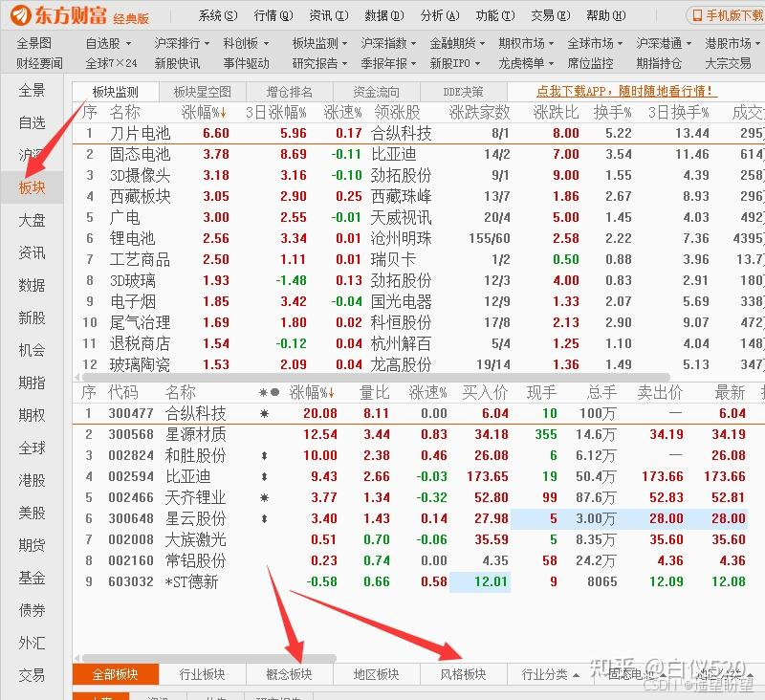Select 大盘 in the left sidebar
This screenshot has width=765, height=700.
point(32,220)
